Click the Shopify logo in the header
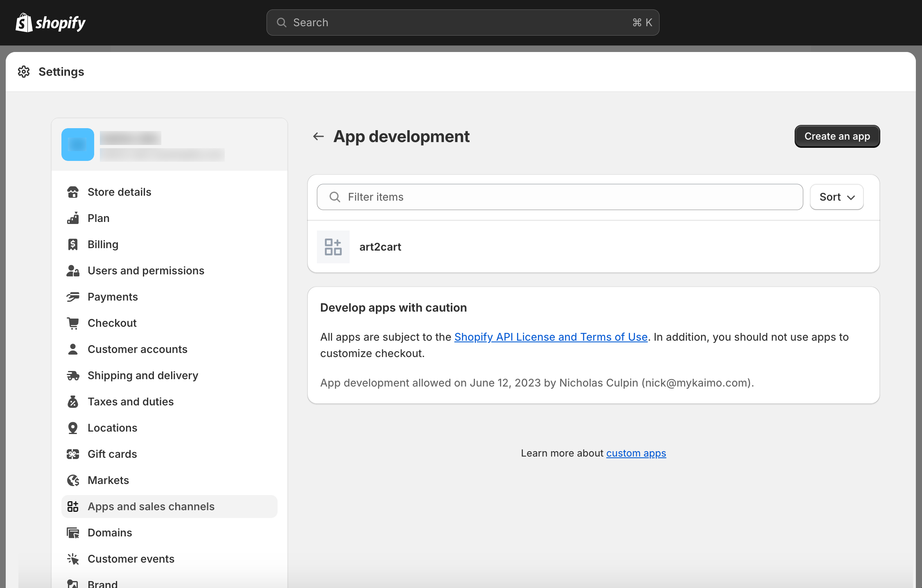 (x=50, y=23)
